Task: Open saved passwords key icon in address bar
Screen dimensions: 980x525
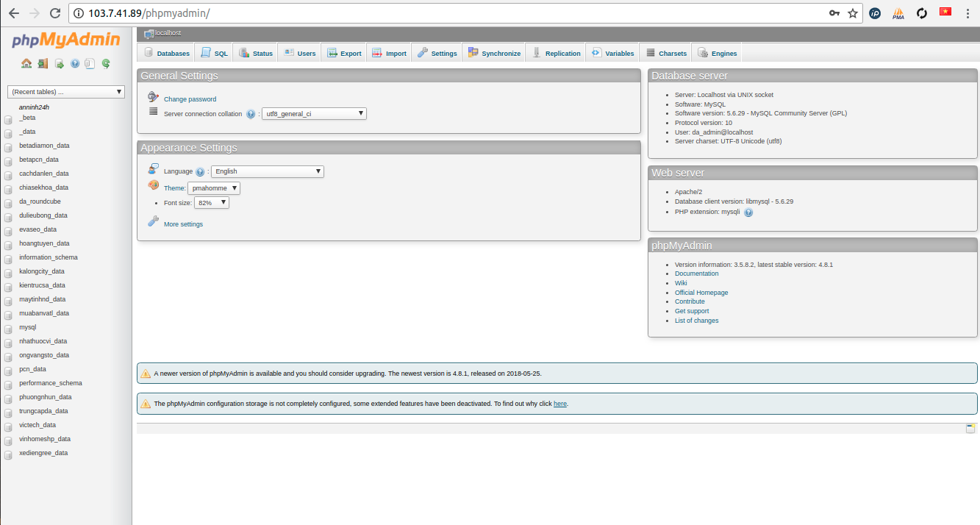Action: tap(834, 13)
